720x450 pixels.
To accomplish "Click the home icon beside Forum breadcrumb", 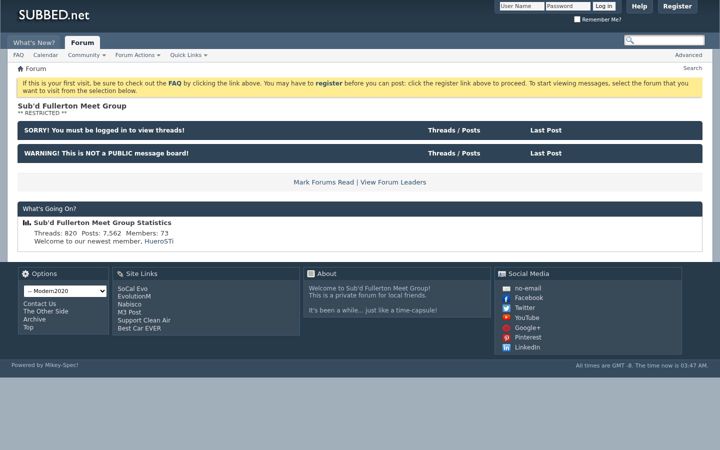I will click(x=20, y=69).
